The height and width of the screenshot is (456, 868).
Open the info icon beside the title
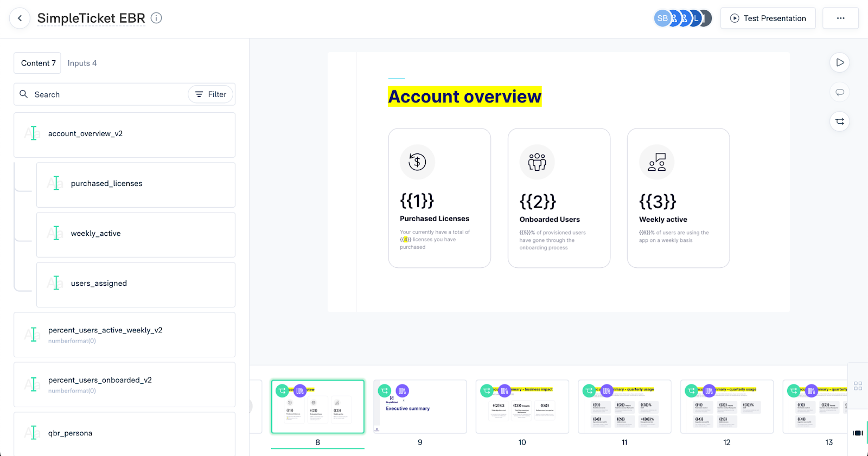pyautogui.click(x=156, y=18)
